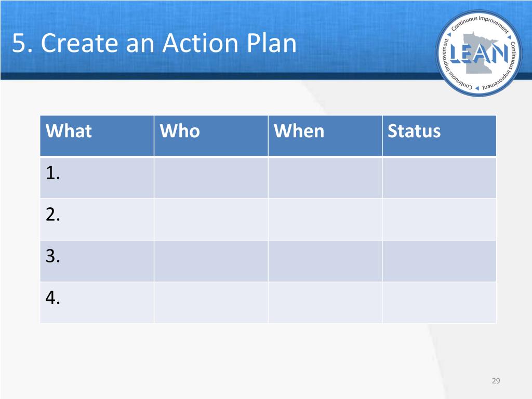532x399 pixels.
Task: Click the Status cell in row 4
Action: point(440,303)
